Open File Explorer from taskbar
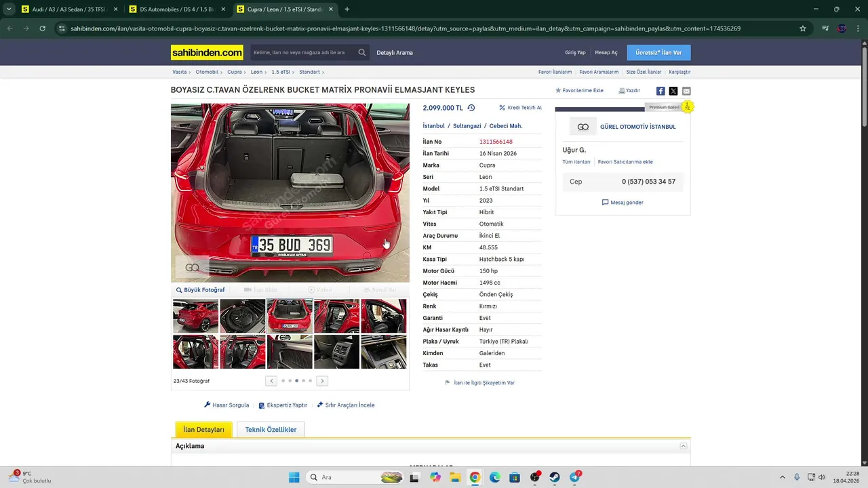 [455, 477]
